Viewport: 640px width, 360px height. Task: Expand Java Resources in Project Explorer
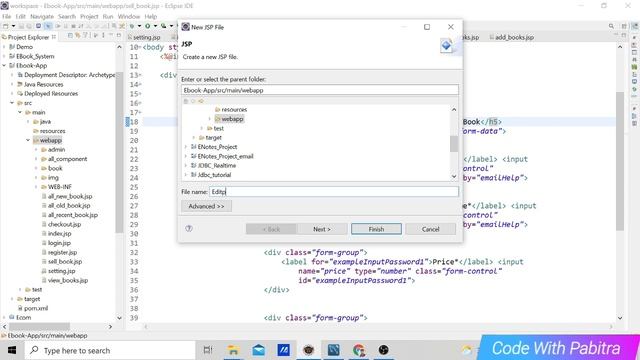(12, 84)
